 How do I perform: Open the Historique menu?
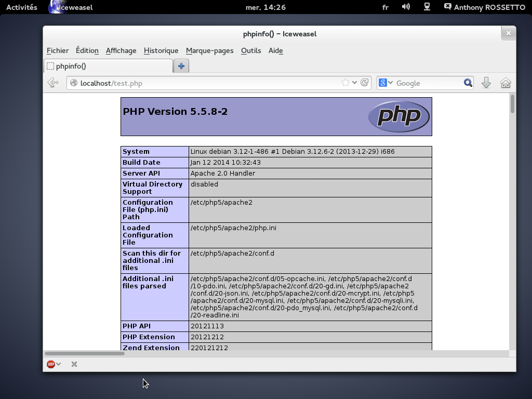point(161,50)
